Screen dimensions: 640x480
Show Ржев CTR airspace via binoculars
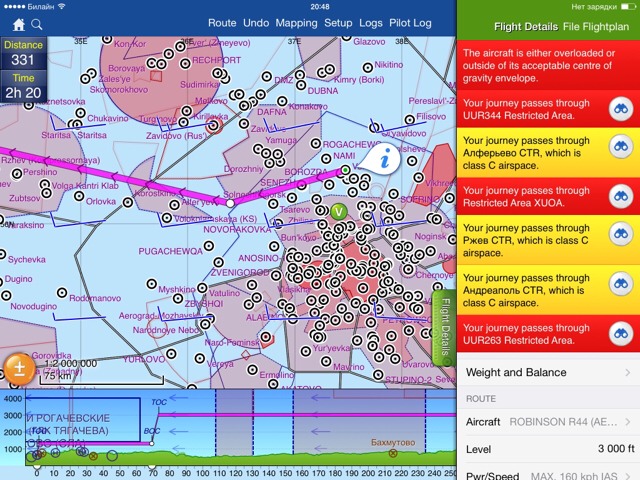pos(620,241)
